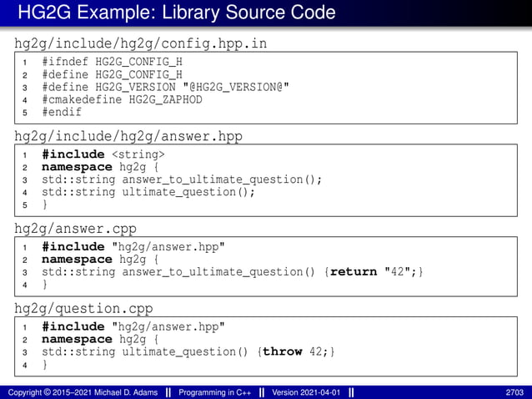Click the line '#define HG2G_CONFIG_H'
This screenshot has width=532, height=399.
112,74
